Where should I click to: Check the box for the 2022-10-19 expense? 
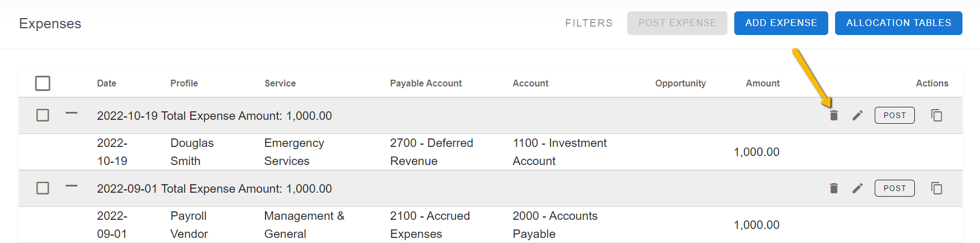click(x=42, y=115)
